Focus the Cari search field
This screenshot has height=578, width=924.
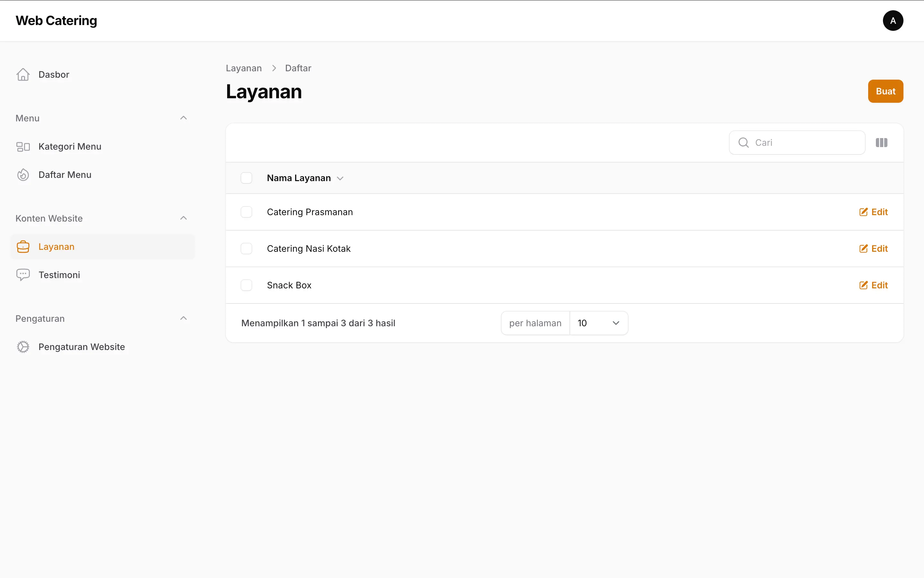[x=797, y=143]
